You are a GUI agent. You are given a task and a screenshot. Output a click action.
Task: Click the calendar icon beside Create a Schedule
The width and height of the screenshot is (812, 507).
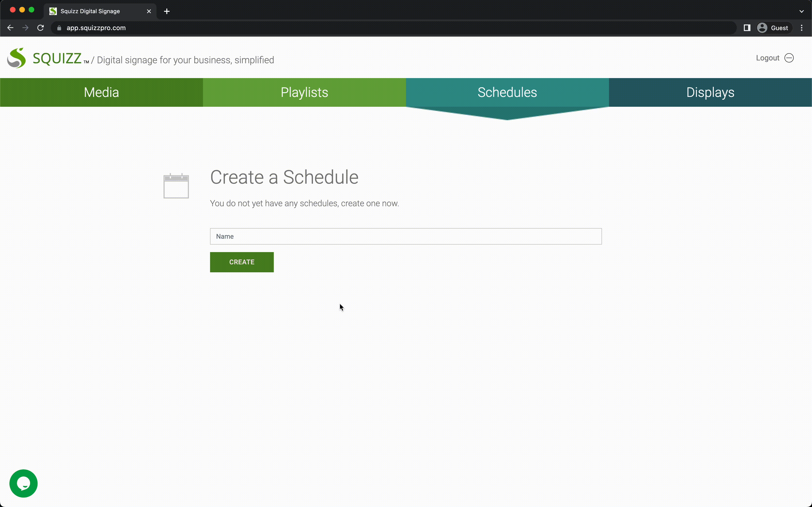pyautogui.click(x=176, y=186)
